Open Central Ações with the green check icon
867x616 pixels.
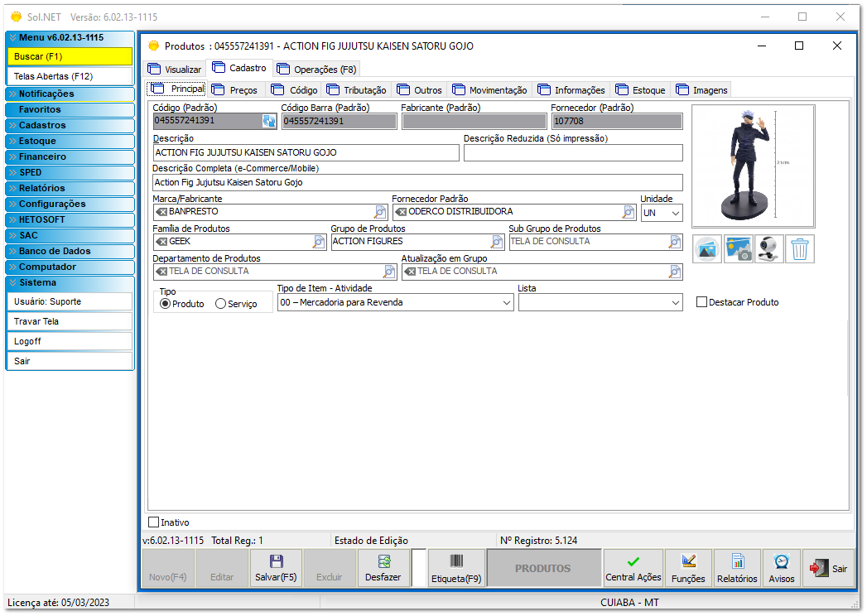point(633,567)
